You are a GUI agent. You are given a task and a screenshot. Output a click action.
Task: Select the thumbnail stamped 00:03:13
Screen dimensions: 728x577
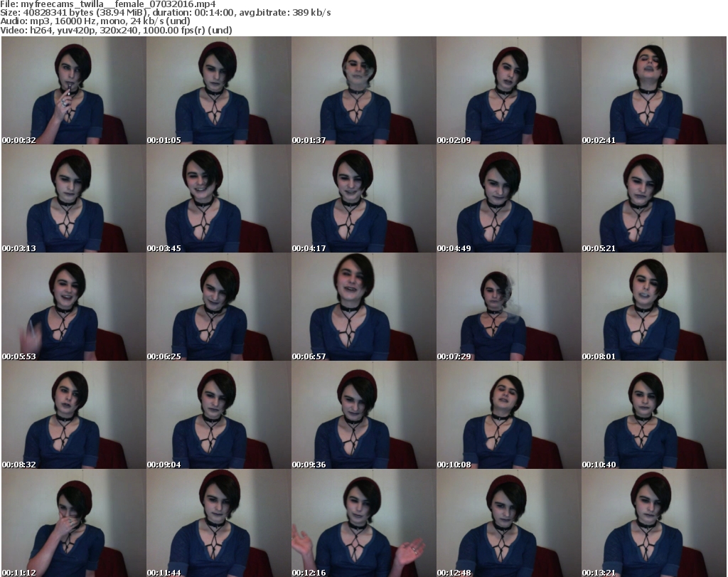[74, 198]
